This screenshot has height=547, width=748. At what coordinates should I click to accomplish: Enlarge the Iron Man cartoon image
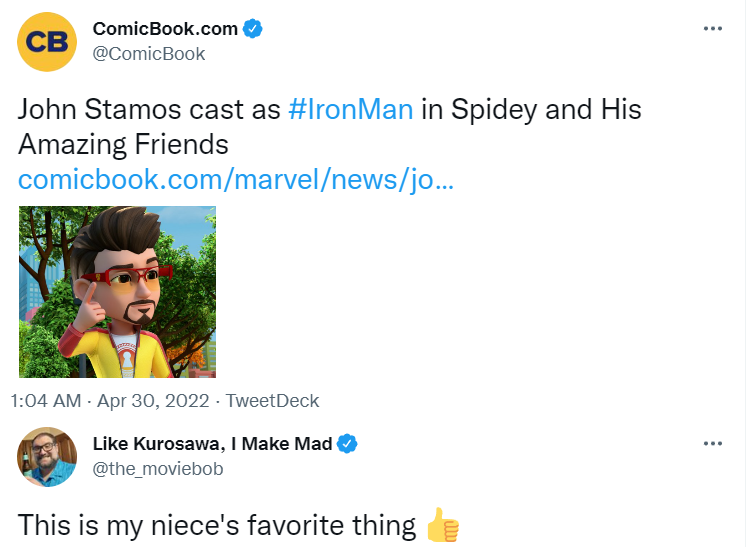pyautogui.click(x=118, y=292)
